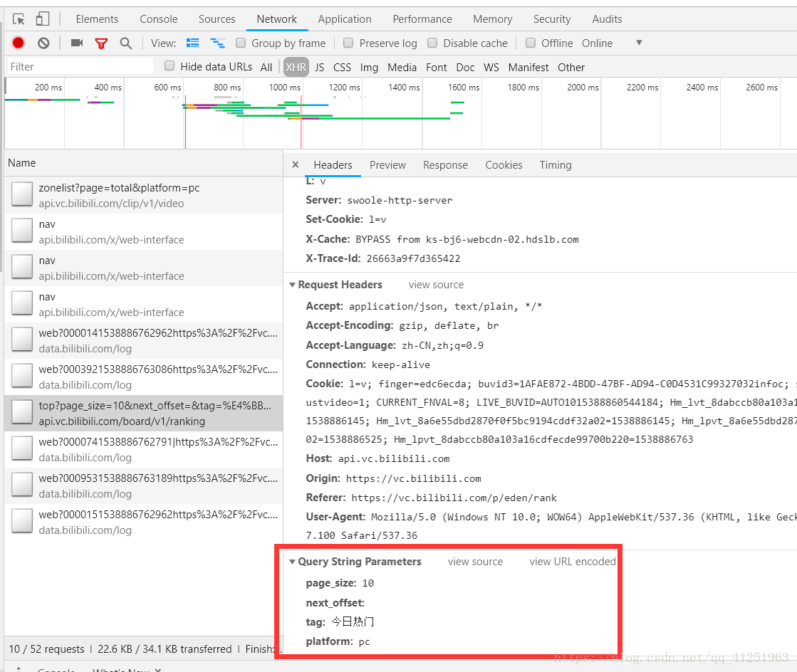Select the first nav request row

pyautogui.click(x=143, y=231)
